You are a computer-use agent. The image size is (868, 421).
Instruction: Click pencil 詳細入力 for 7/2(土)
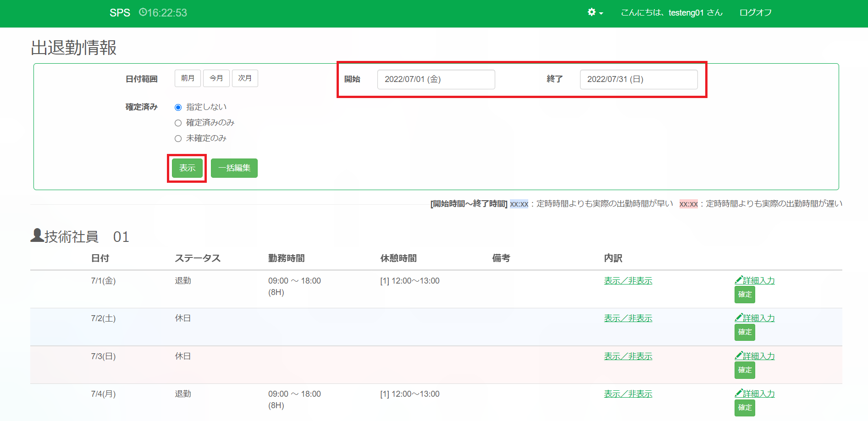point(755,318)
